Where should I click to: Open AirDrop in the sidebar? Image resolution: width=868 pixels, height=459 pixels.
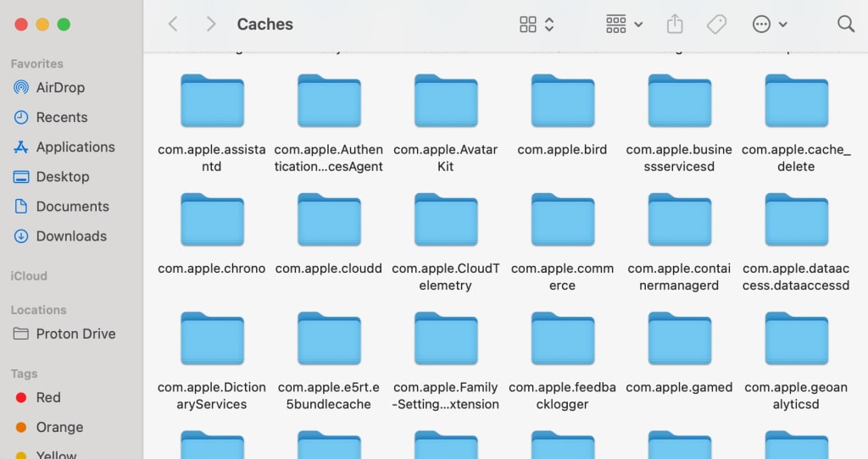coord(60,87)
